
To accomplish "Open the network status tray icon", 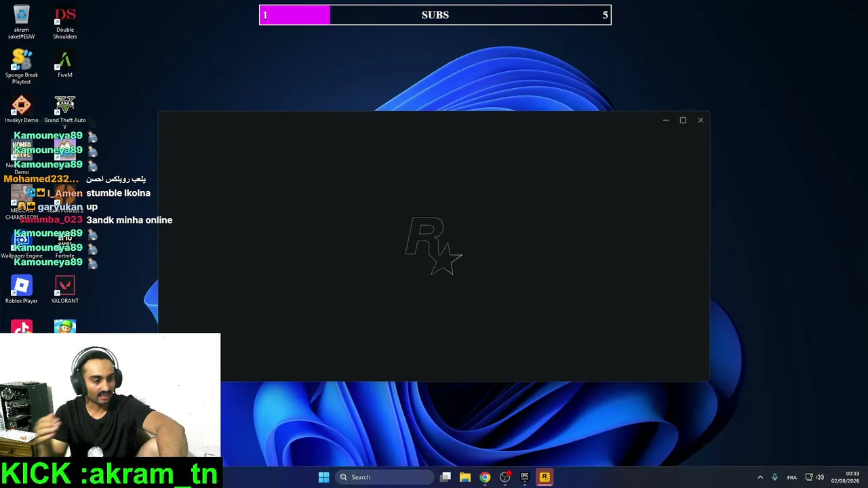I will pos(808,477).
